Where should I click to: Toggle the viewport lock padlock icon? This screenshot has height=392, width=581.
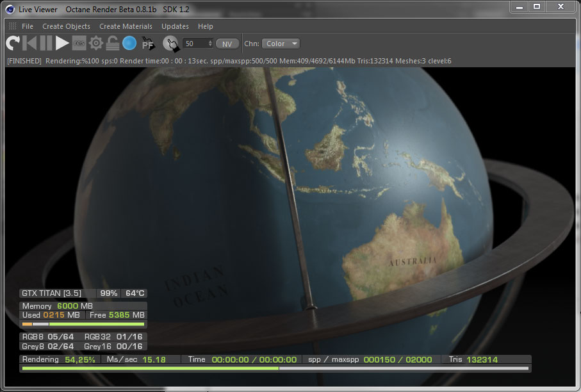(x=113, y=44)
